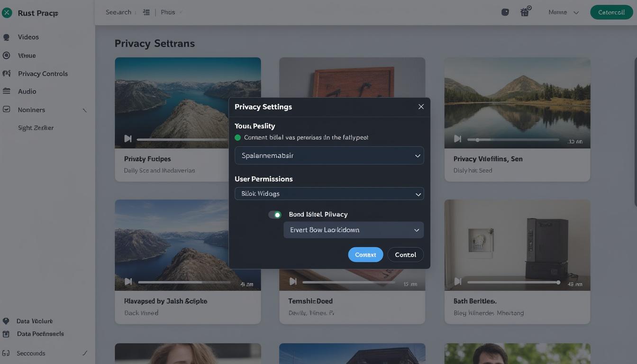Click the Rust Pracp logo icon

click(x=7, y=13)
